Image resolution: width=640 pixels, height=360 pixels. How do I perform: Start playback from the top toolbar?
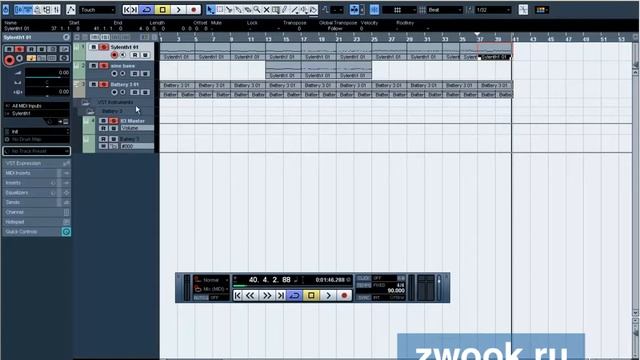[x=178, y=10]
